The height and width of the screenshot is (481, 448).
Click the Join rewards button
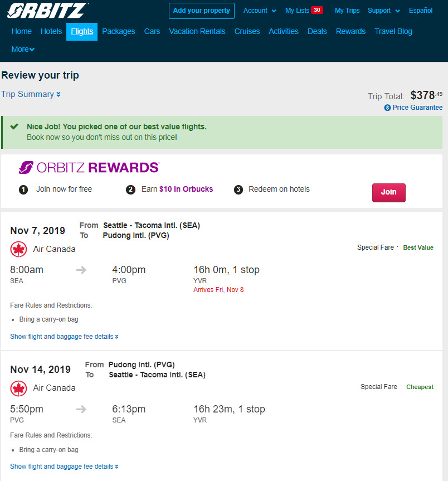point(389,193)
